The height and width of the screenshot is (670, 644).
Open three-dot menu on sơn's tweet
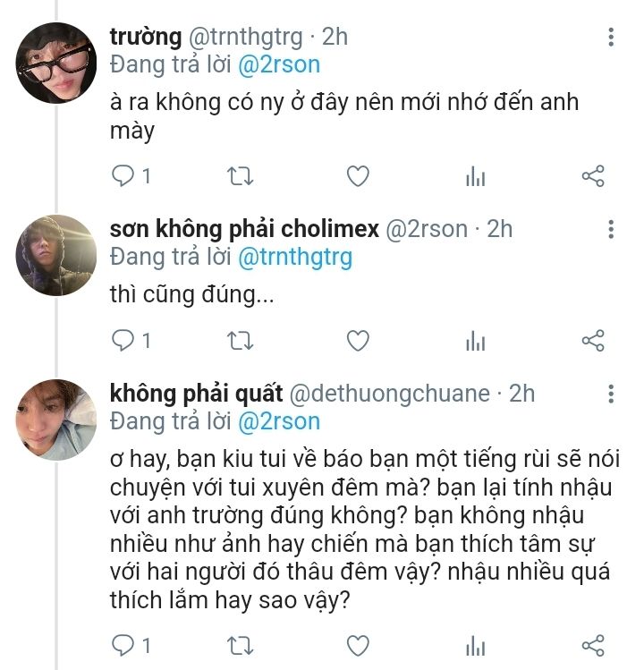pos(611,229)
